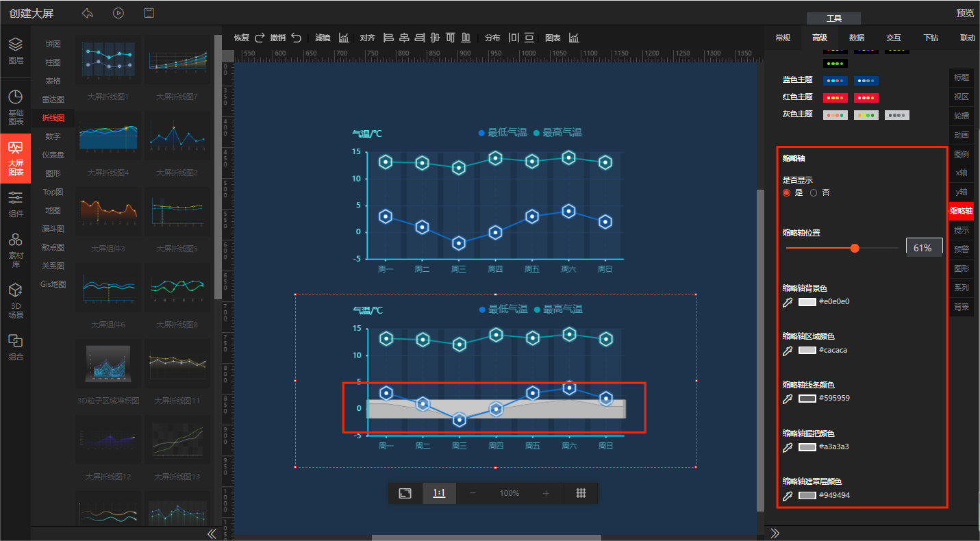
Task: Switch to the 高级 tab
Action: [x=819, y=38]
